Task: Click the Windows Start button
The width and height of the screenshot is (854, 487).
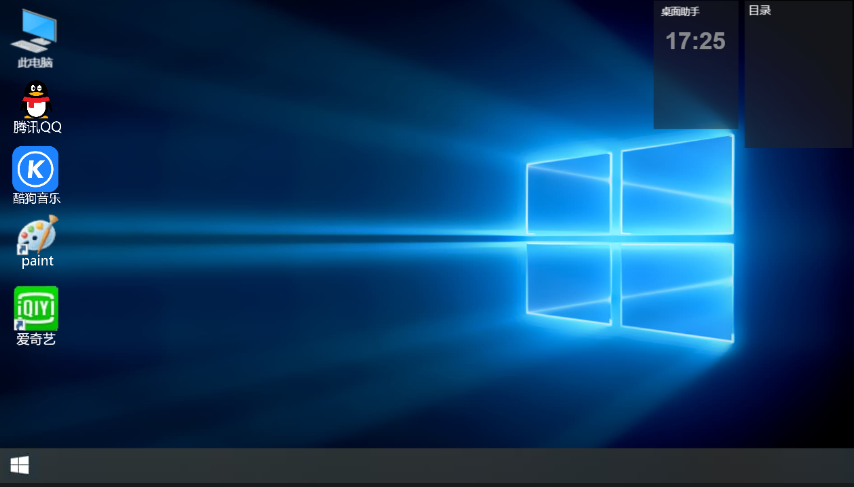Action: click(20, 465)
